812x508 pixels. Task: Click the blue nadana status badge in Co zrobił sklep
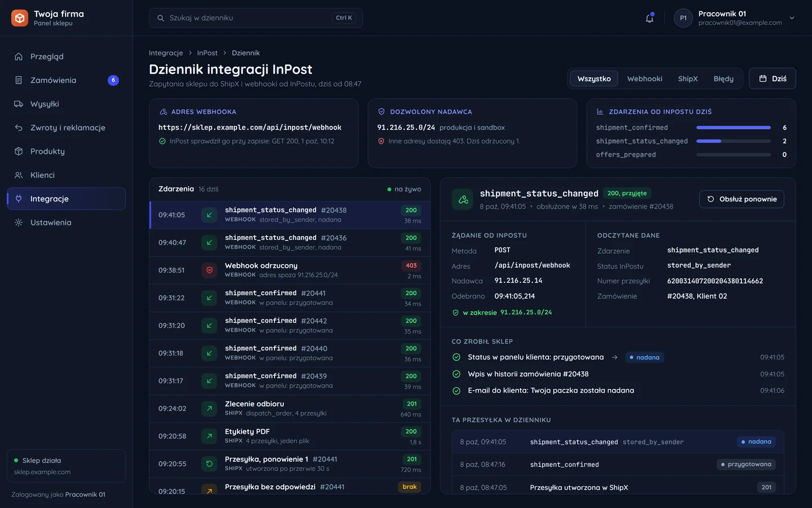click(645, 358)
